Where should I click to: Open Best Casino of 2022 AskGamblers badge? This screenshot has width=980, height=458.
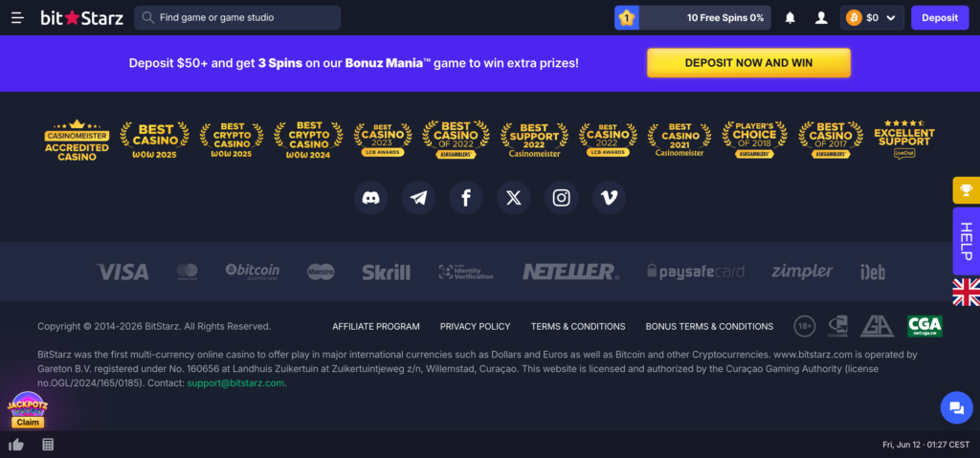coord(456,140)
